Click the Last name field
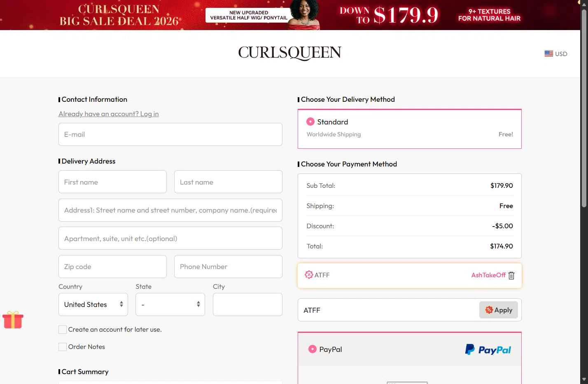Viewport: 588px width, 384px height. tap(228, 182)
